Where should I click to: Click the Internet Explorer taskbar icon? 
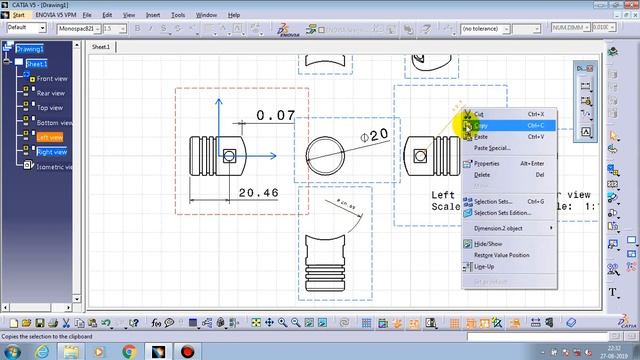pos(42,351)
